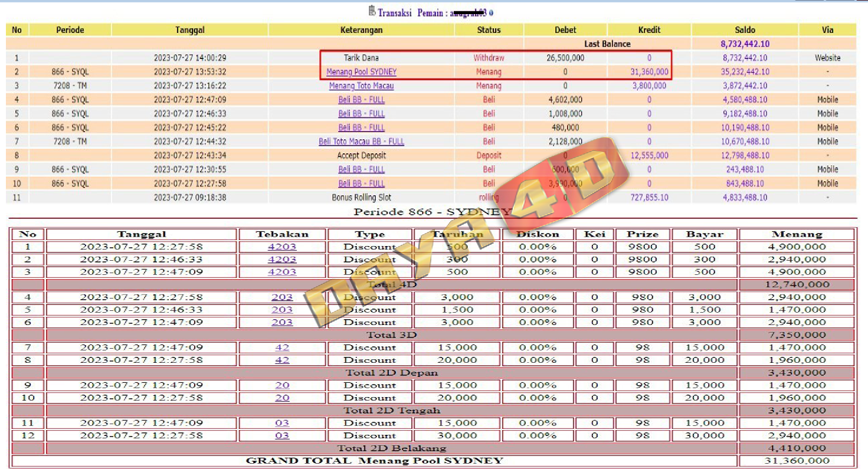
Task: Click Tebakan 42 in row 7
Action: (282, 347)
